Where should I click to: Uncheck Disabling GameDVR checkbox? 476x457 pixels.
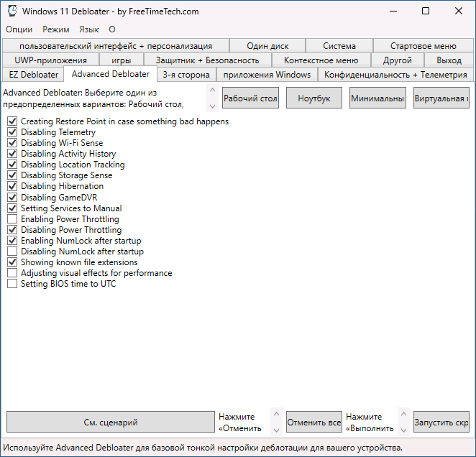12,198
